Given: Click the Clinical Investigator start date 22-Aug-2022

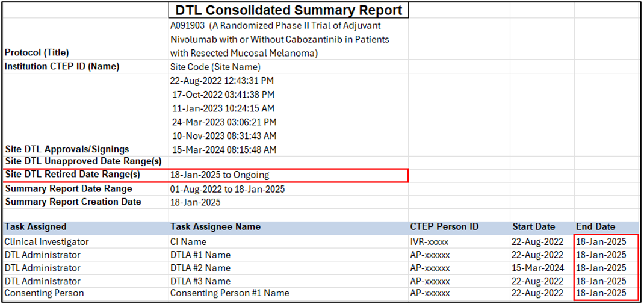Looking at the screenshot, I should [x=537, y=241].
